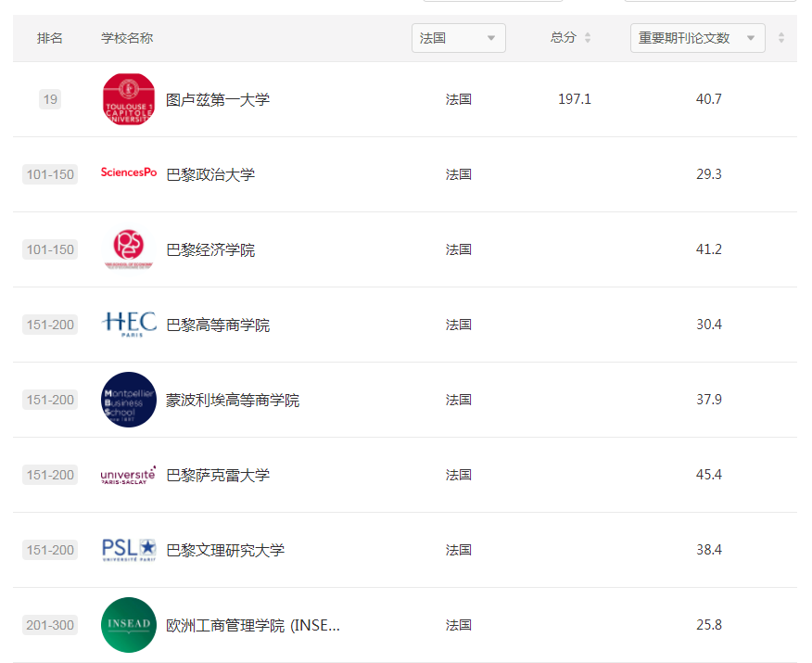812x663 pixels.
Task: Click the green INSEAD circular logo
Action: [x=128, y=624]
